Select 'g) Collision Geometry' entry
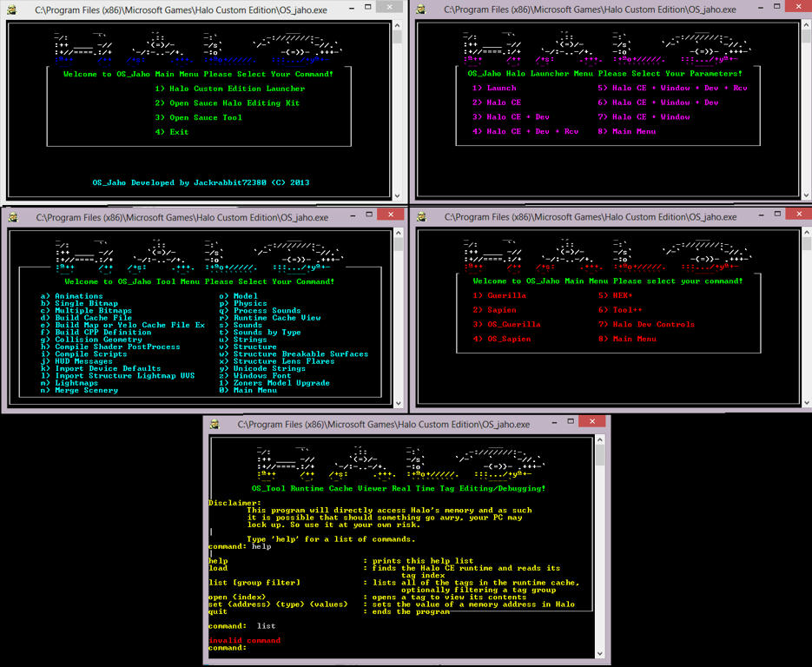 (x=91, y=340)
